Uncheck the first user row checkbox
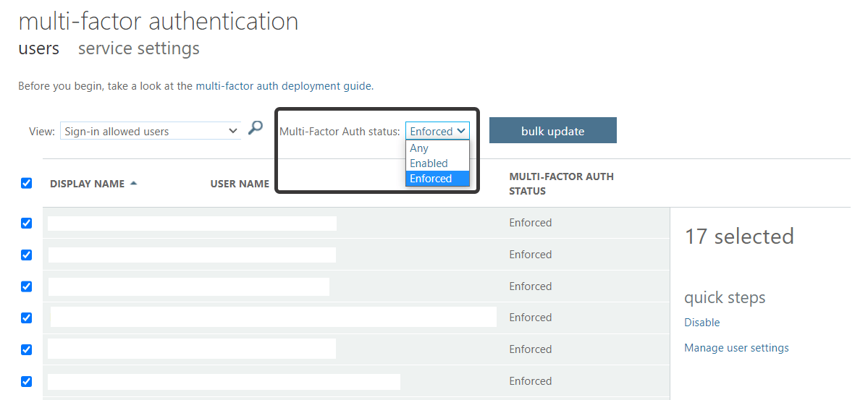This screenshot has width=868, height=400. coord(26,223)
